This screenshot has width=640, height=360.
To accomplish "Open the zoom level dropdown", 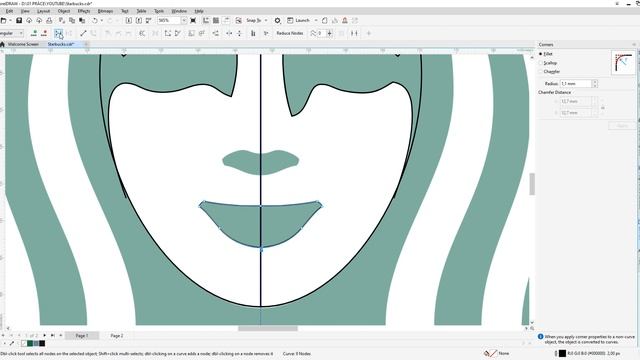I will pyautogui.click(x=184, y=20).
